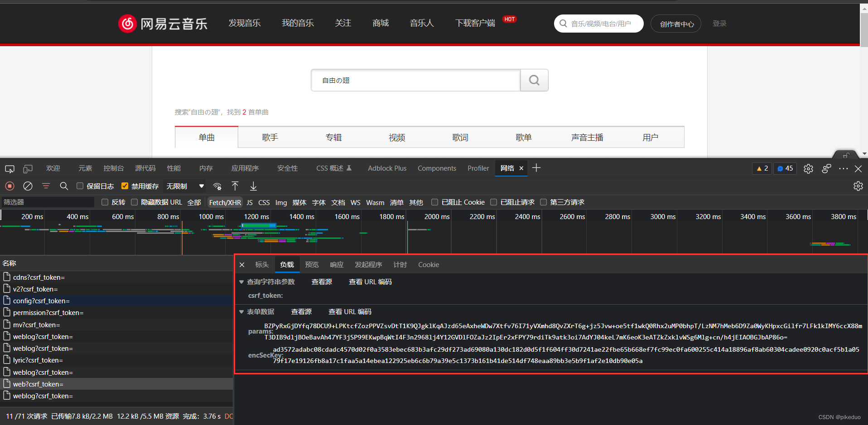
Task: Check 已阻止请求 checkbox
Action: point(493,202)
